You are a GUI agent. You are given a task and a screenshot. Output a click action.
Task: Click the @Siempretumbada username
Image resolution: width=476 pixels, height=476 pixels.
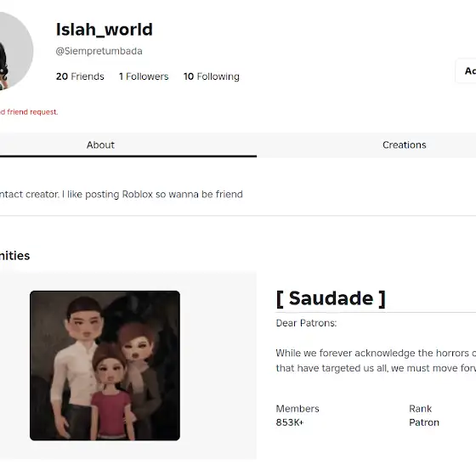pyautogui.click(x=99, y=51)
